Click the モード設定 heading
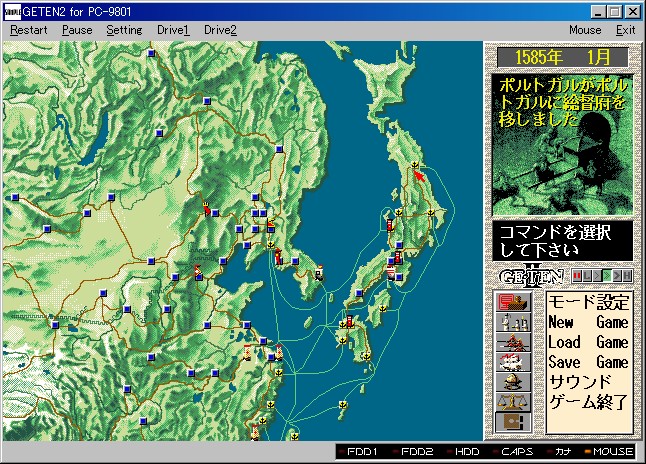This screenshot has height=464, width=646. point(588,302)
